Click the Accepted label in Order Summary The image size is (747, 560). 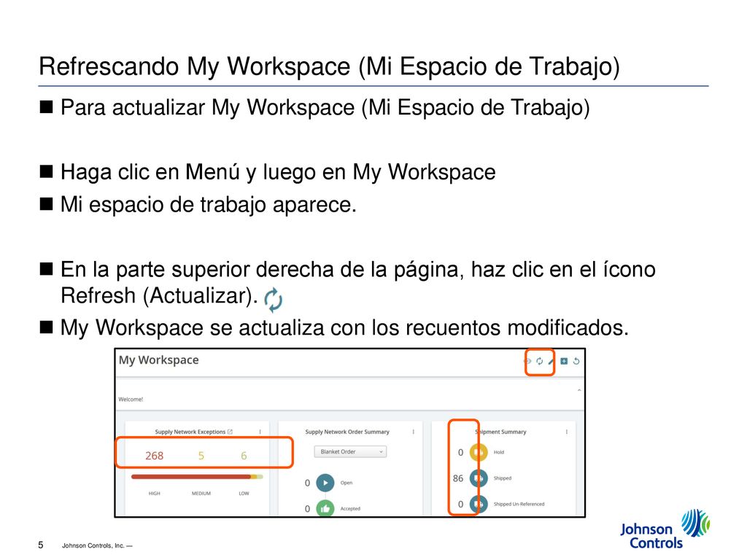[x=350, y=508]
